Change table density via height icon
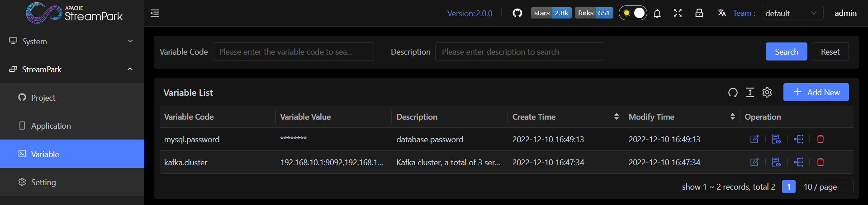The width and height of the screenshot is (868, 205). pyautogui.click(x=750, y=93)
